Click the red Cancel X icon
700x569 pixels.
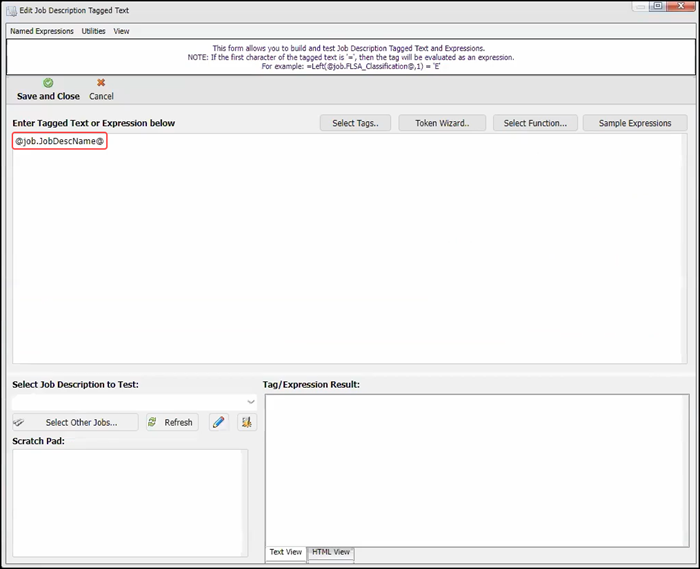point(101,83)
